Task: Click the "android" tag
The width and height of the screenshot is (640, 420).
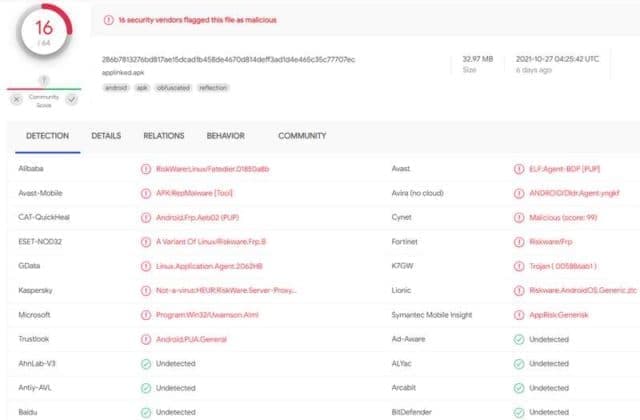Action: pos(115,88)
